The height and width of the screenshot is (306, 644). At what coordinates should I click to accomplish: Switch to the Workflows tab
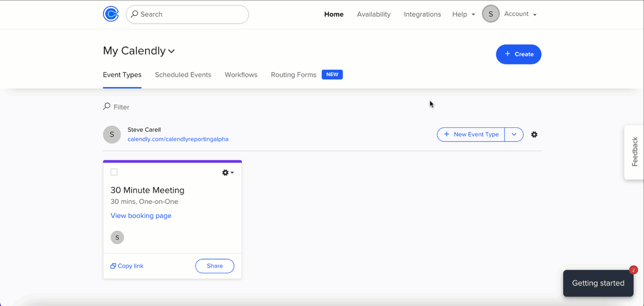[241, 75]
